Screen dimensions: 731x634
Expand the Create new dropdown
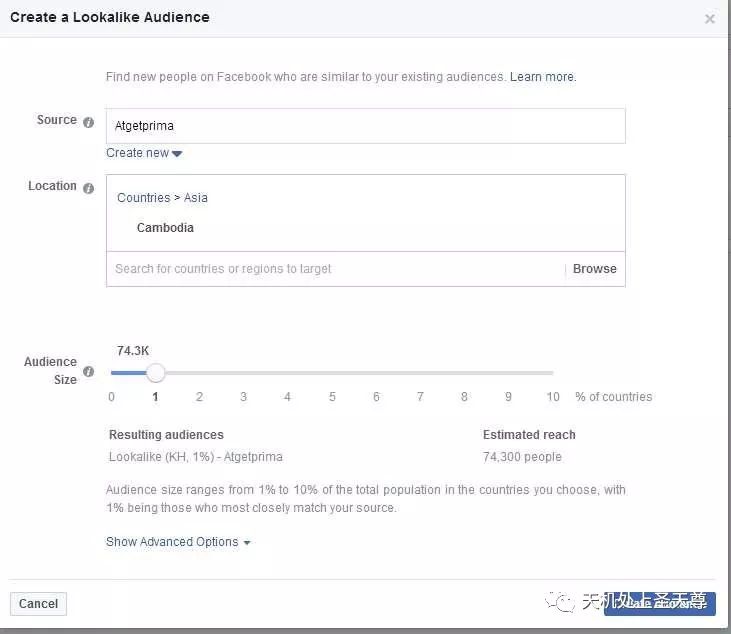pyautogui.click(x=144, y=153)
